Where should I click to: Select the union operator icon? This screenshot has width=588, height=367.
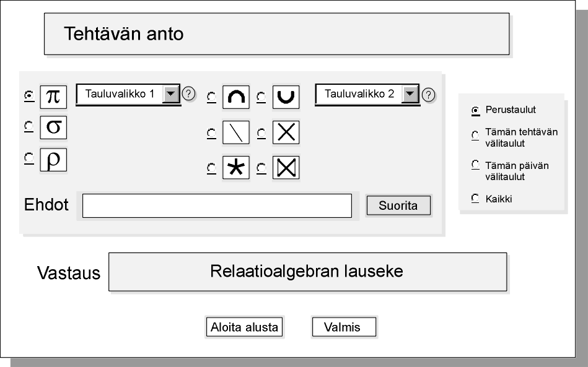tap(286, 97)
